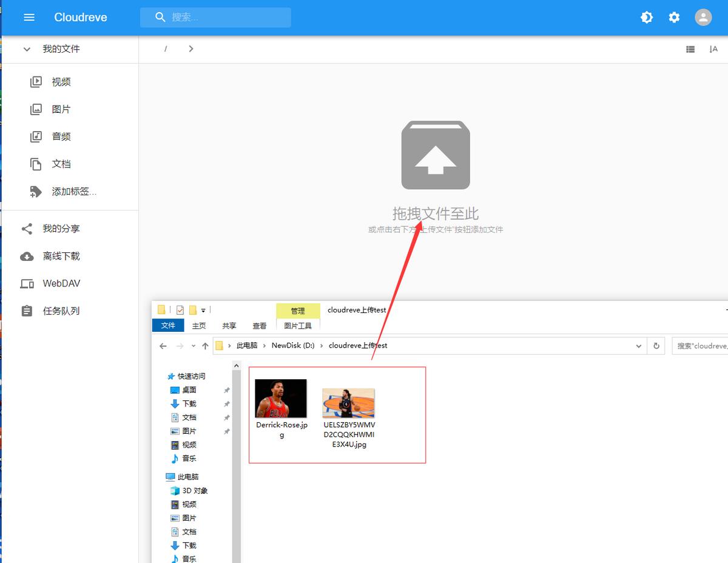
Task: Open the settings gear icon
Action: [674, 17]
